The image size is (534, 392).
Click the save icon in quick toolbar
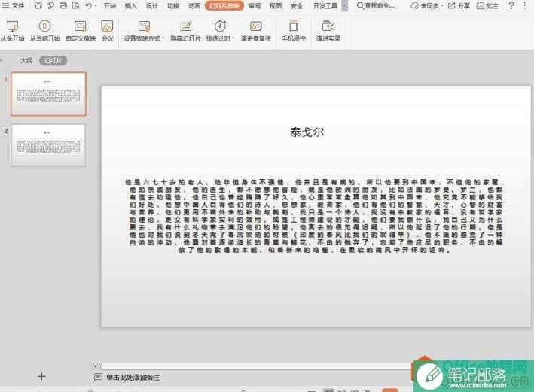point(38,5)
